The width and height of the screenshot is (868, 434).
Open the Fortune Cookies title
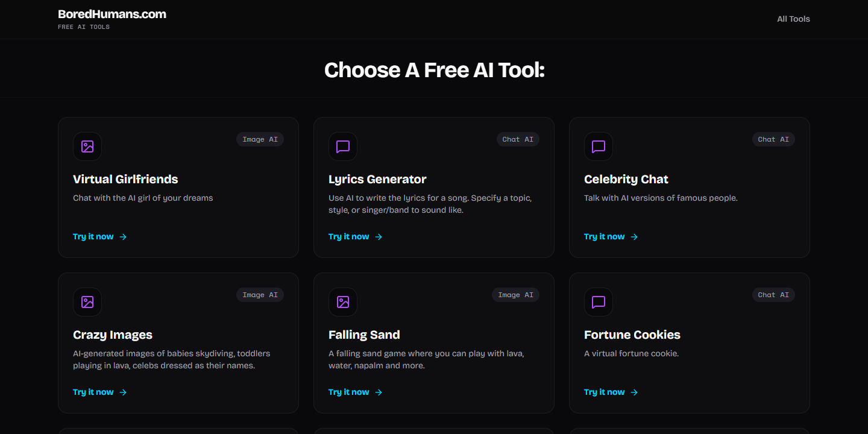pyautogui.click(x=632, y=335)
